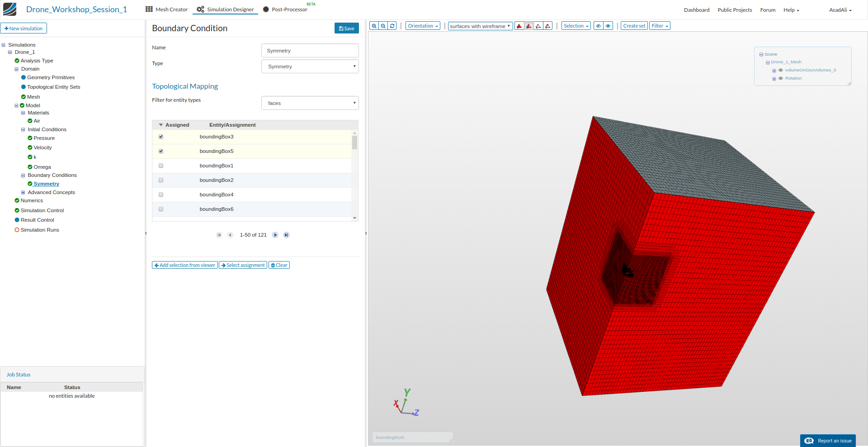Uncheck the boundingBox3 assignment checkbox

point(161,137)
